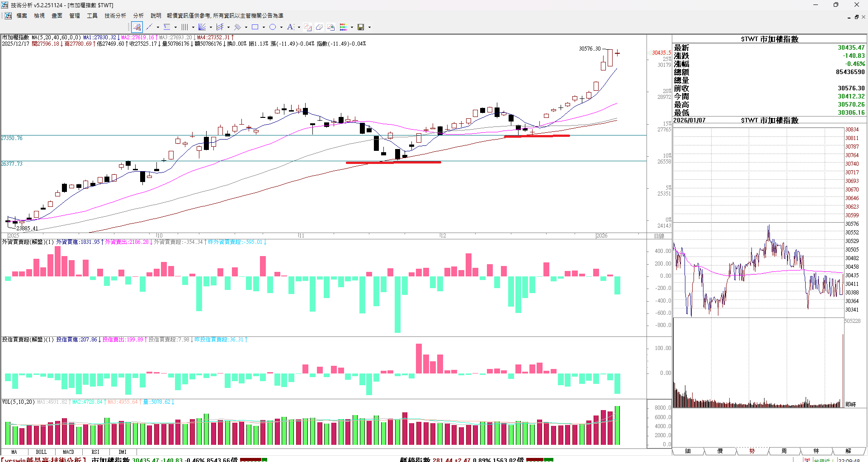Expand the rectangle tool dropdown arrow
Viewport: 868px width, 462px height.
click(x=264, y=27)
